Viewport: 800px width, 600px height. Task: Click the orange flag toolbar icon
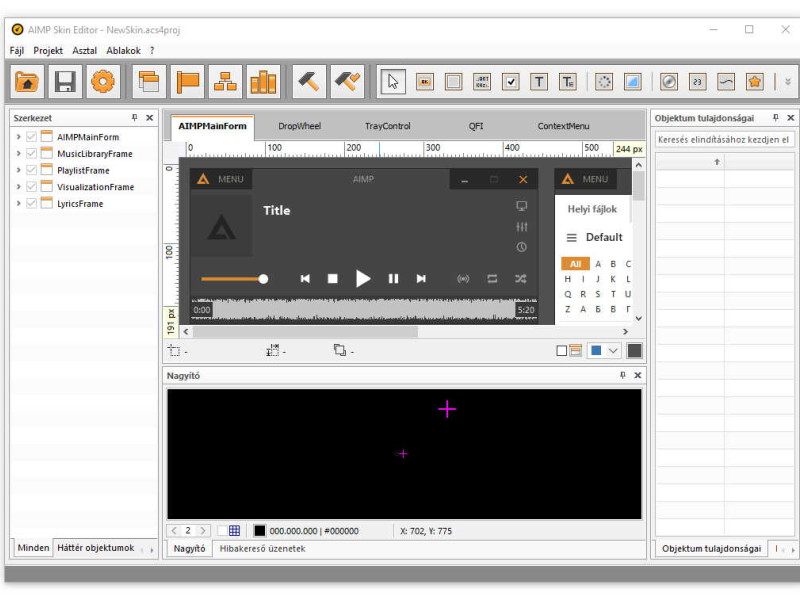(x=187, y=82)
